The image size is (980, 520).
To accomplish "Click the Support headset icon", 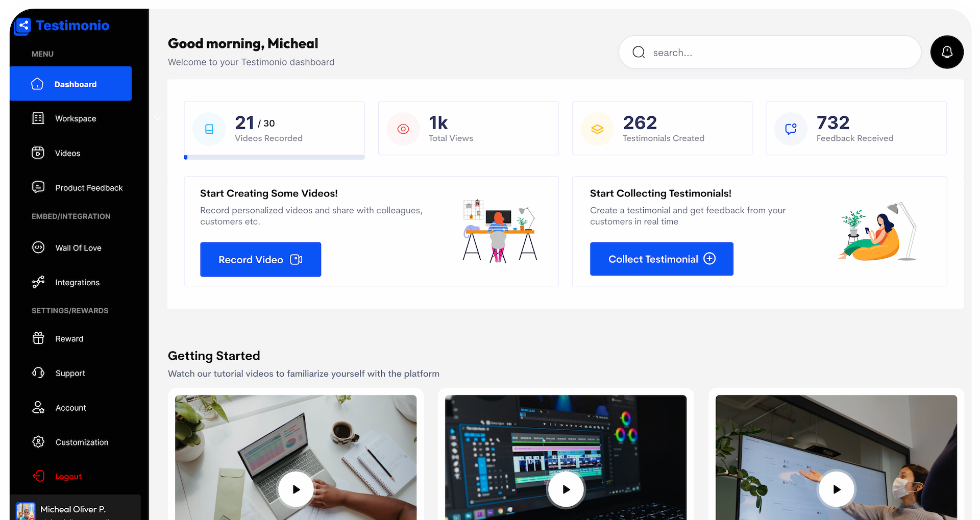I will 38,373.
